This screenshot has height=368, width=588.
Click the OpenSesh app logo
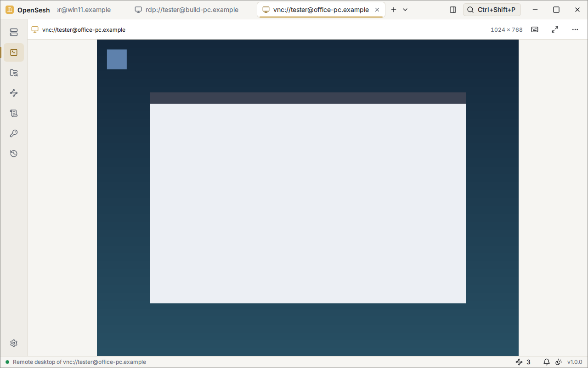[10, 10]
